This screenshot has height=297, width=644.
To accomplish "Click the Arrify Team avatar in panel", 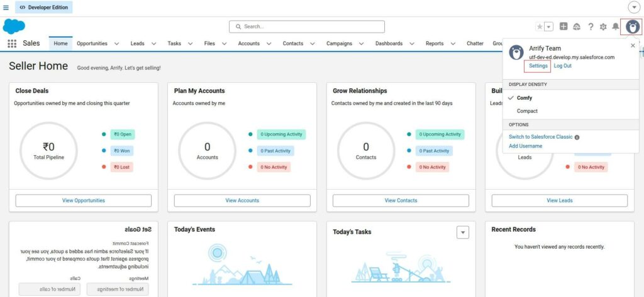I will click(x=516, y=53).
